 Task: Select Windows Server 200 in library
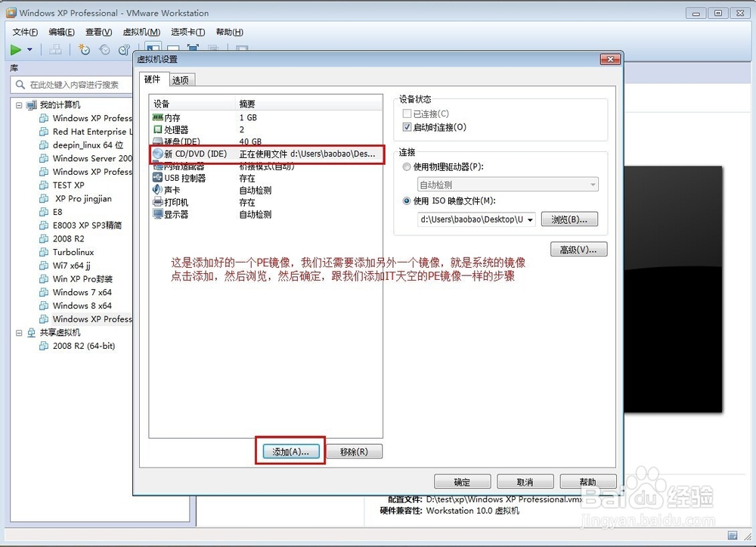pos(92,158)
